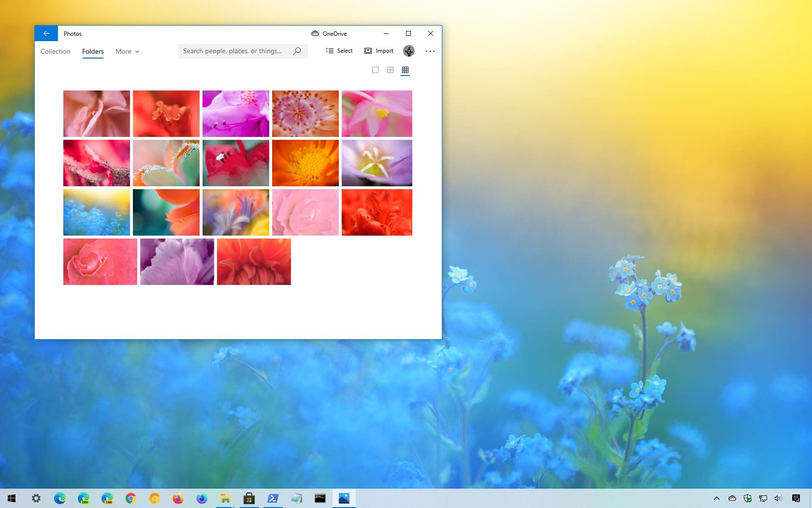Open the OneDrive cloud tray icon
Image resolution: width=812 pixels, height=508 pixels.
[732, 498]
